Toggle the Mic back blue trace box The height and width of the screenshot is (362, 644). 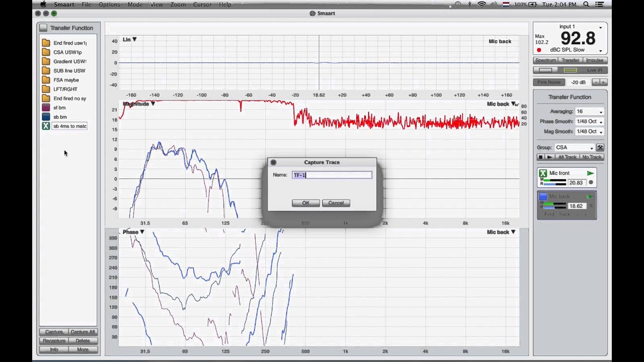click(x=543, y=197)
